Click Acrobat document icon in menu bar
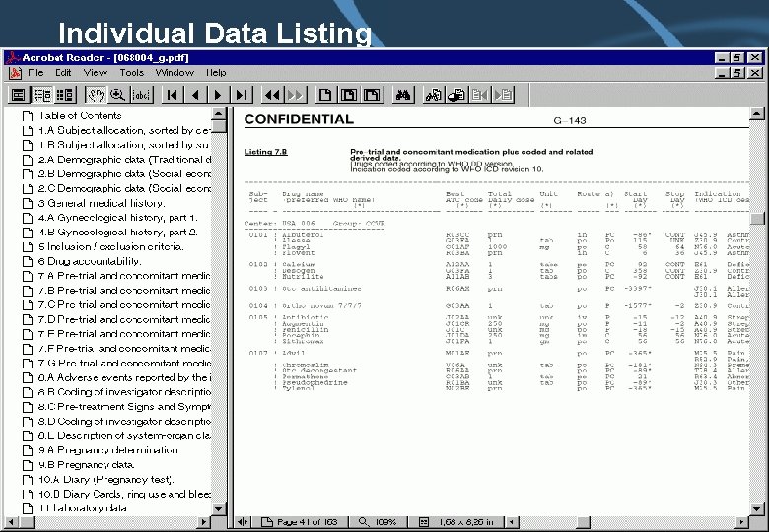This screenshot has width=769, height=532. tap(15, 73)
